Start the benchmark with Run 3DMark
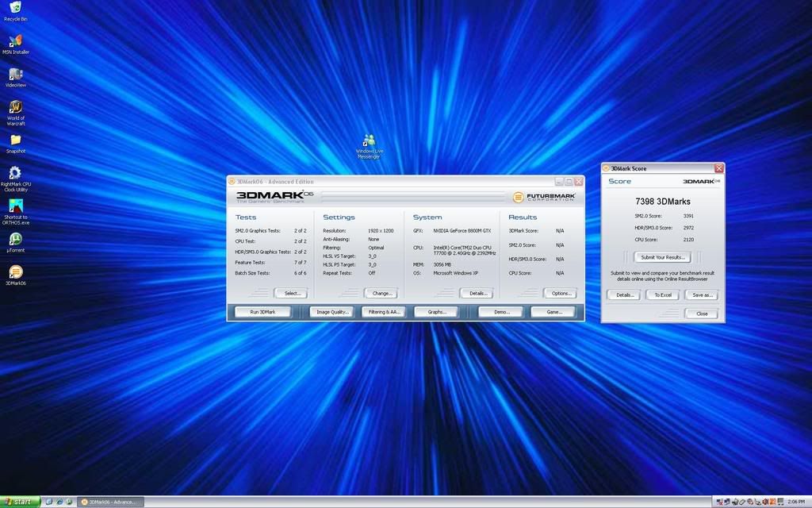812x508 pixels. coord(263,312)
